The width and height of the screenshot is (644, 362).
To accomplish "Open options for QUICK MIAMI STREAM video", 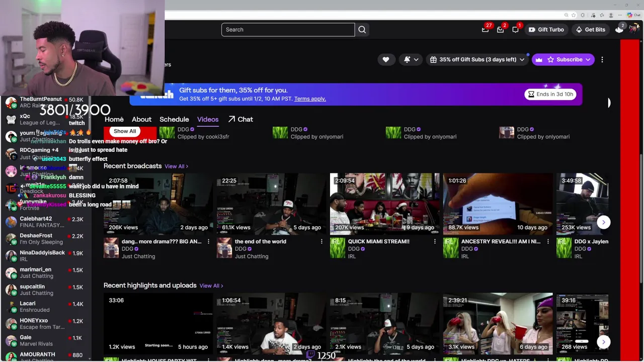I will [435, 242].
